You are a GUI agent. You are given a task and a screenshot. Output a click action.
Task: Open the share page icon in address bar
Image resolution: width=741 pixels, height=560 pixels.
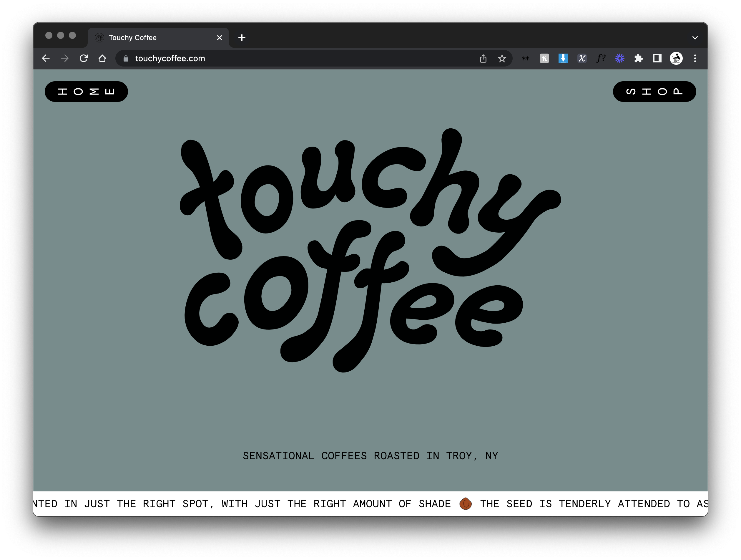pyautogui.click(x=483, y=59)
